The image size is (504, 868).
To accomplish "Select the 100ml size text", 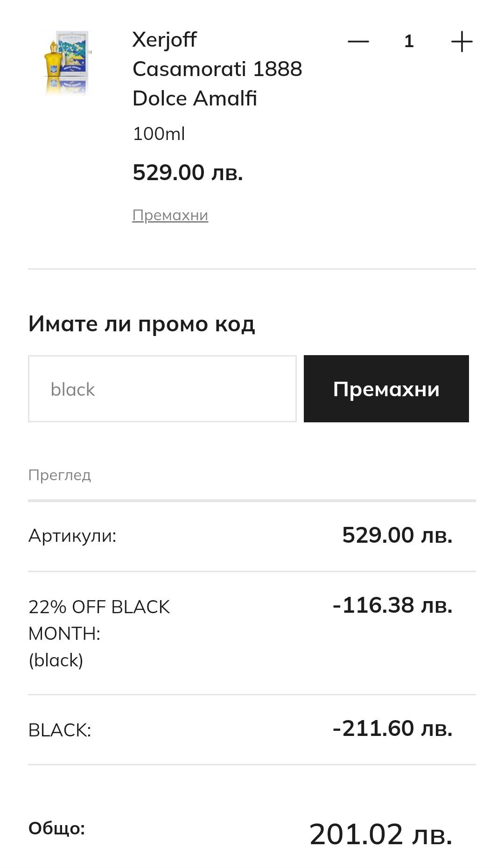I will pos(159,134).
